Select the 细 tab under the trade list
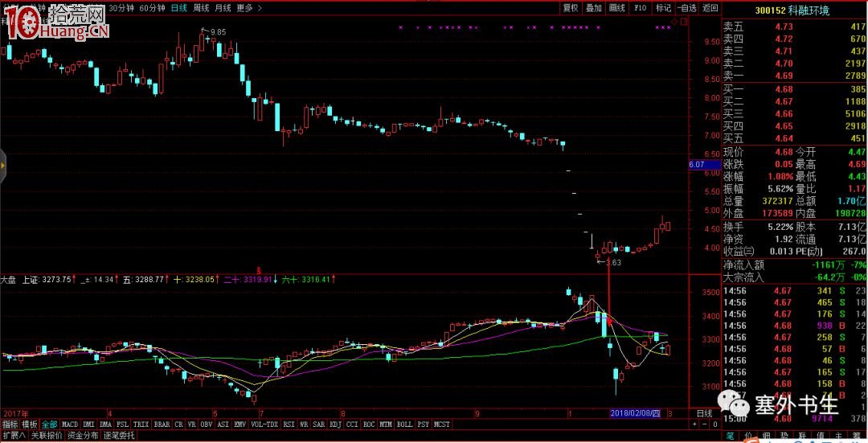 click(766, 437)
